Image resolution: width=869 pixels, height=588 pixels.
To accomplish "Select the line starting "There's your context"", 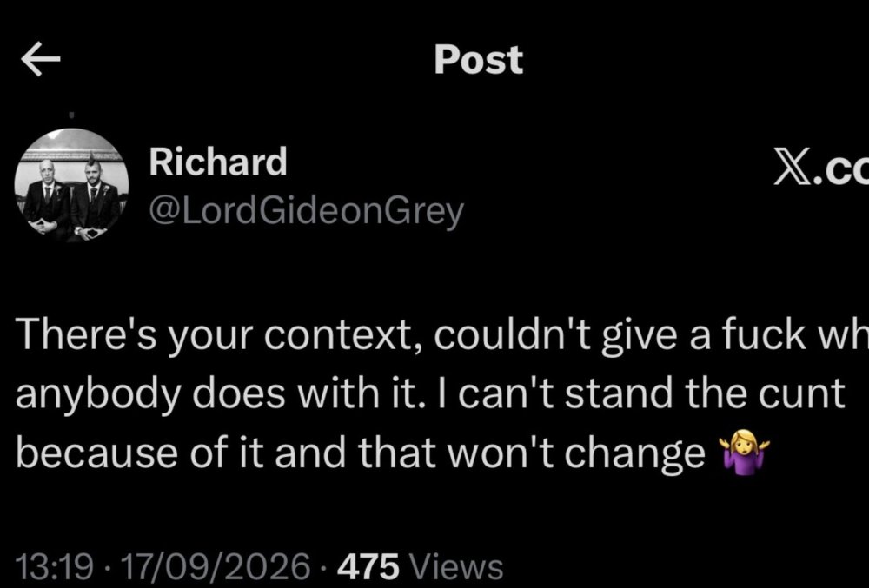I will coord(442,335).
